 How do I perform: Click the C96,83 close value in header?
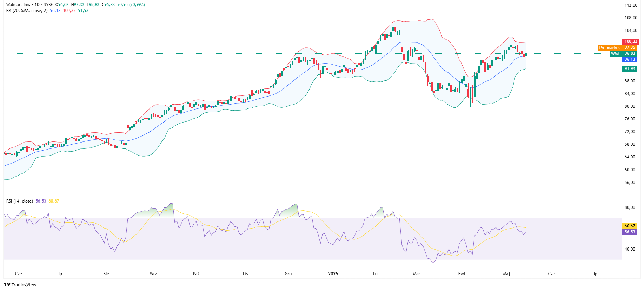[108, 5]
